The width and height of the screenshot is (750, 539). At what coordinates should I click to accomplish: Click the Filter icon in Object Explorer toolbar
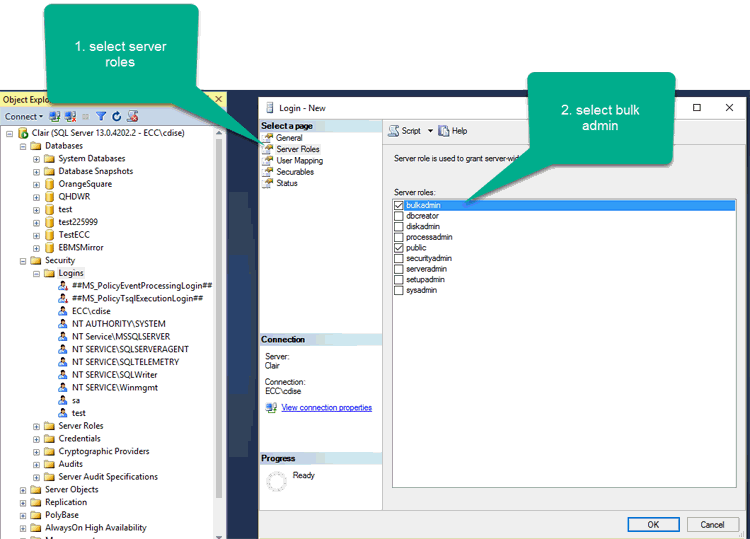pos(101,117)
